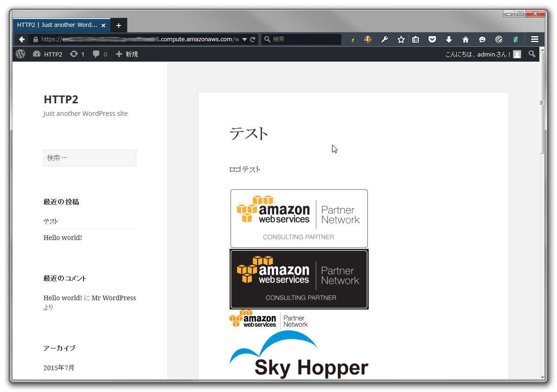
Task: Click the browser back arrow button
Action: click(x=22, y=39)
